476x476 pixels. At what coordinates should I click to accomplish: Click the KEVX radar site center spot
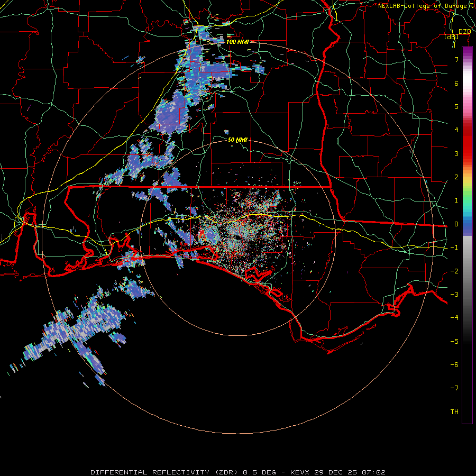[237, 237]
